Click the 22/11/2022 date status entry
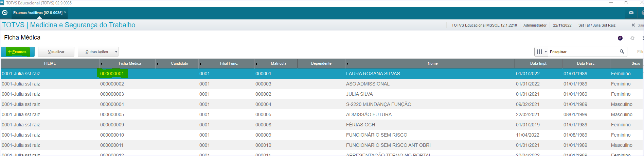The height and width of the screenshot is (156, 644). 562,25
